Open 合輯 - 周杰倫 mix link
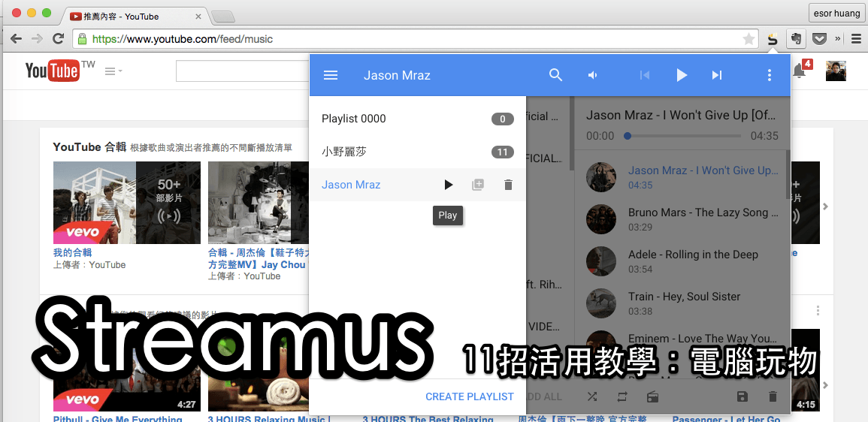This screenshot has height=422, width=868. click(x=258, y=258)
